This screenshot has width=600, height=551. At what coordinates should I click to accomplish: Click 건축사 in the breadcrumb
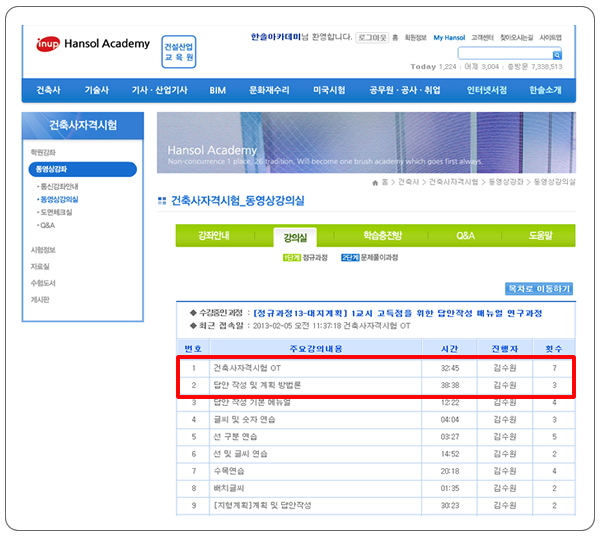[x=409, y=182]
